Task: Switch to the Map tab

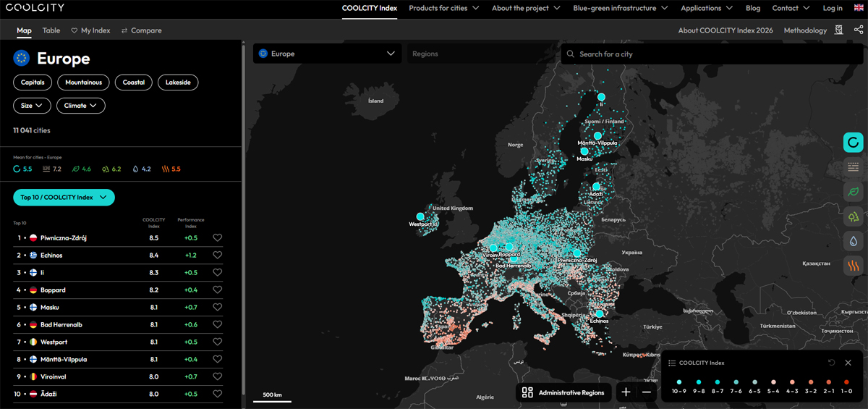Action: (x=24, y=30)
